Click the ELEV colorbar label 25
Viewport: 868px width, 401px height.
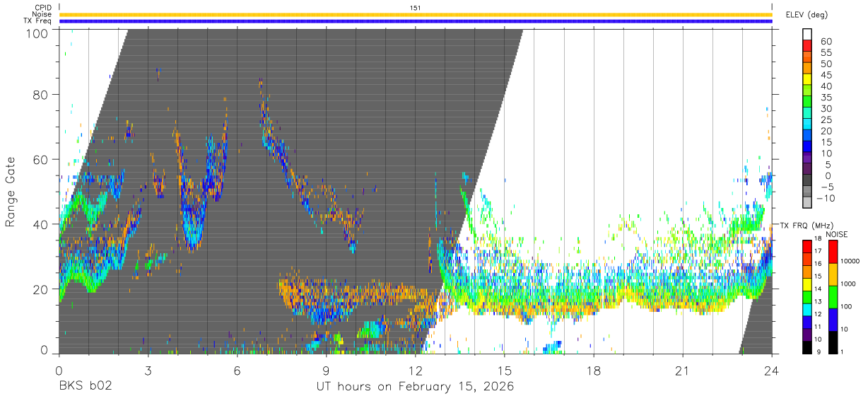[826, 120]
